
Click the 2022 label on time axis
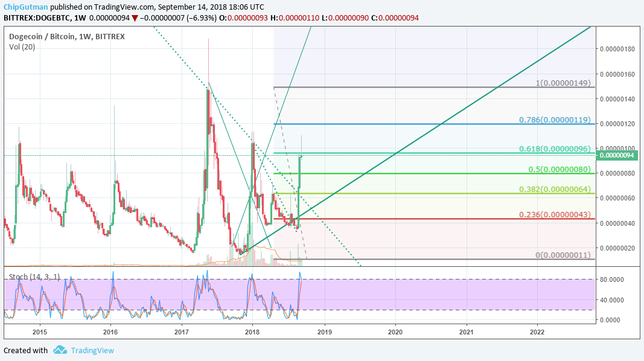(537, 332)
